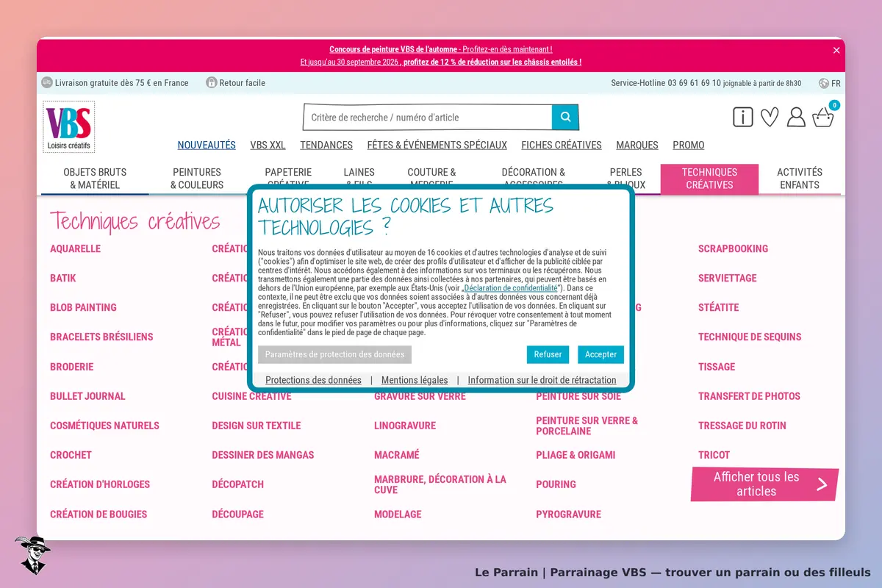The image size is (882, 588).
Task: Open the MACRAMÉ category
Action: pos(397,455)
